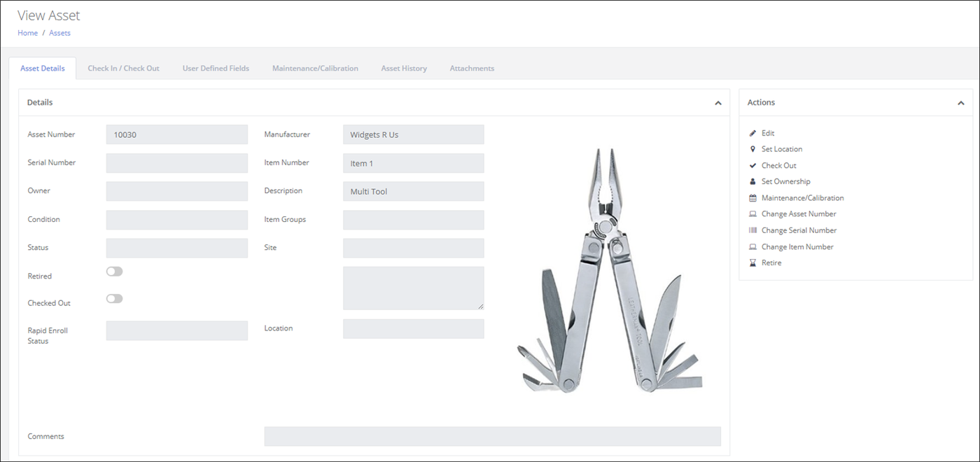Click the laptop icon beside Change Asset Number
Screen dimensions: 980x462
tap(752, 214)
